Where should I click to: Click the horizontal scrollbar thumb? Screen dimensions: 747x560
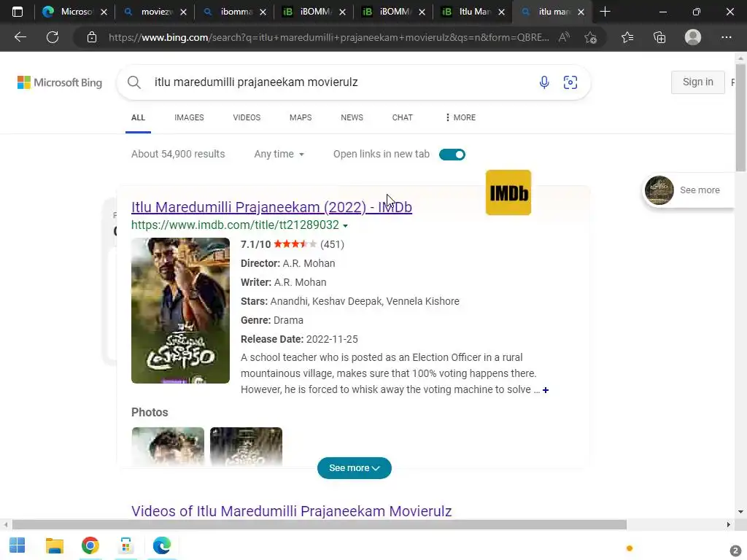(320, 524)
